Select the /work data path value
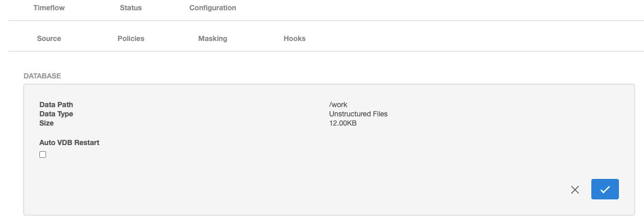 (338, 105)
